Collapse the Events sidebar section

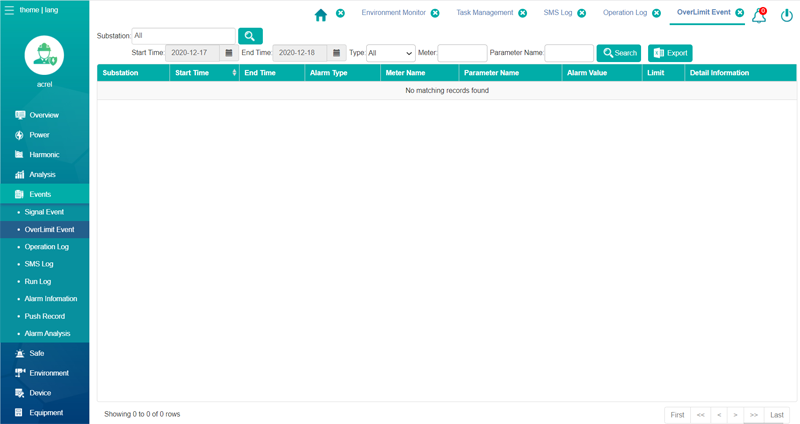coord(40,194)
